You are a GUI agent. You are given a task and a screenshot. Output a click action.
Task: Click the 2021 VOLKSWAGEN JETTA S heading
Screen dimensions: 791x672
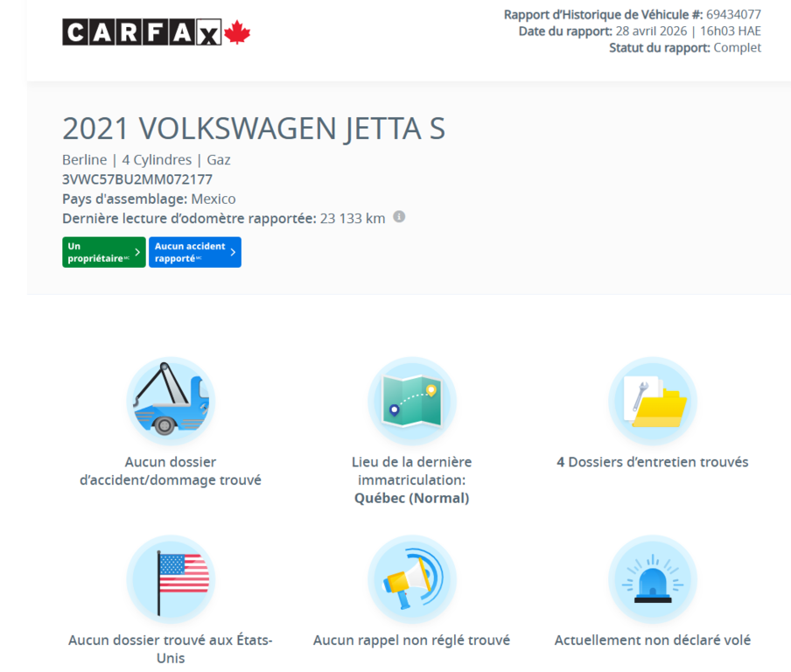254,129
